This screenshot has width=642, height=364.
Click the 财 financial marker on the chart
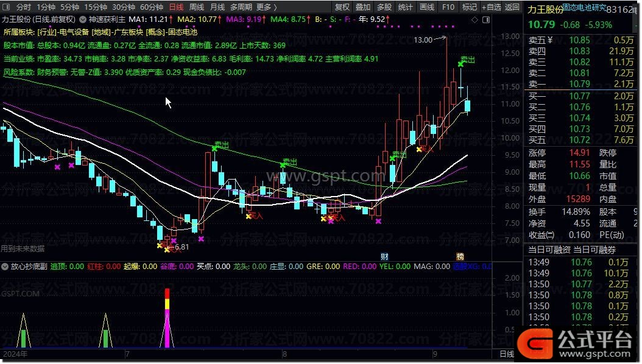pyautogui.click(x=384, y=257)
